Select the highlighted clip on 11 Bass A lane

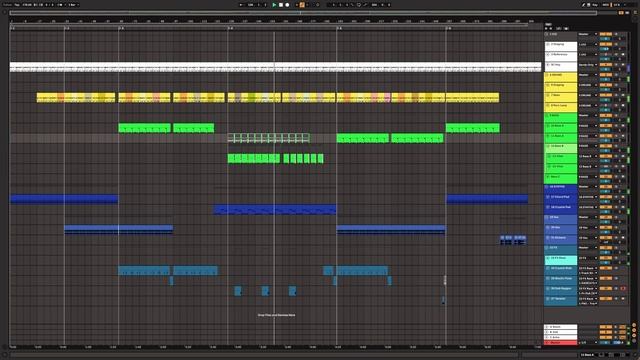coord(268,138)
